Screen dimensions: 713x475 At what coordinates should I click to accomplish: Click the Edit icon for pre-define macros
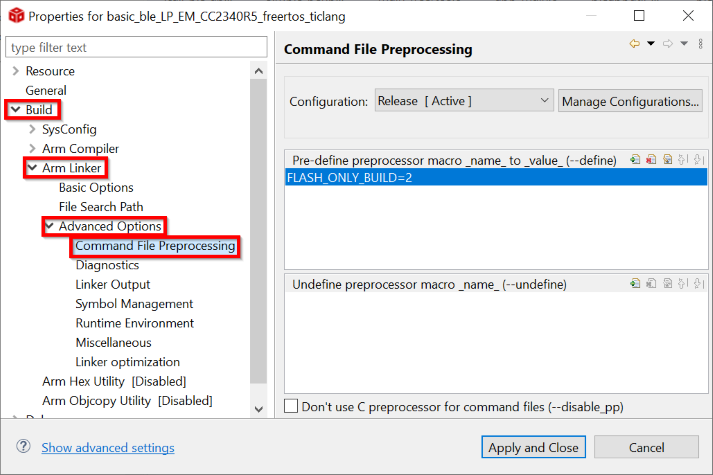tap(667, 160)
